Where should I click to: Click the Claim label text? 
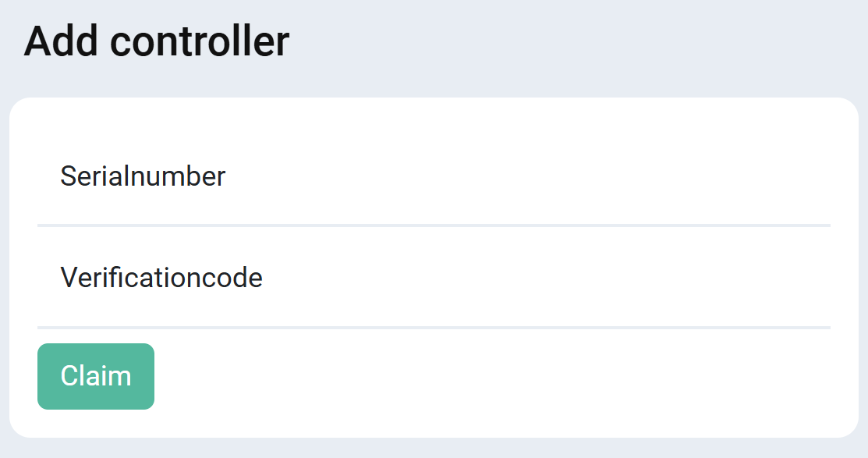(95, 376)
